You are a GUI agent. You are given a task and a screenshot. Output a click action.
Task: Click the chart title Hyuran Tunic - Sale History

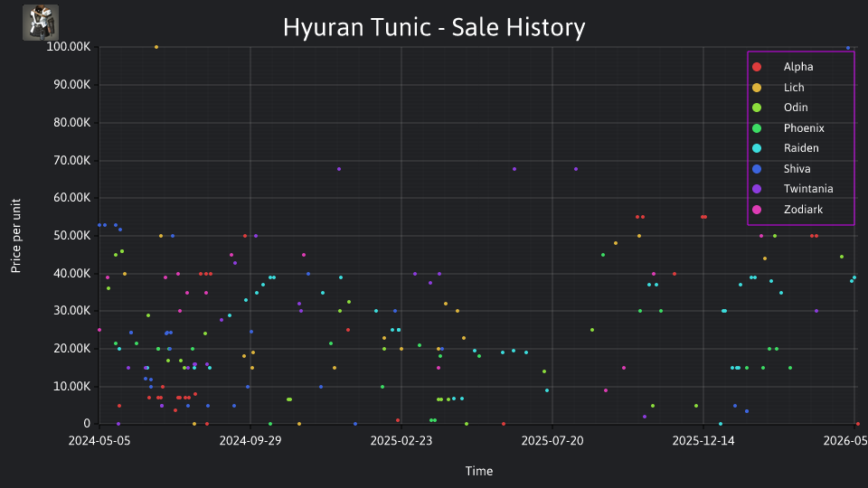[x=434, y=27]
